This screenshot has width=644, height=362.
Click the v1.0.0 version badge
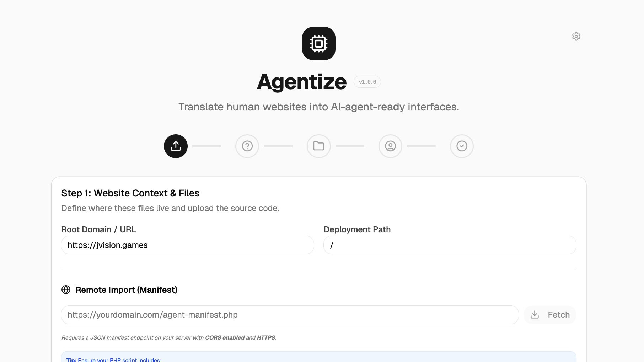[x=367, y=82]
